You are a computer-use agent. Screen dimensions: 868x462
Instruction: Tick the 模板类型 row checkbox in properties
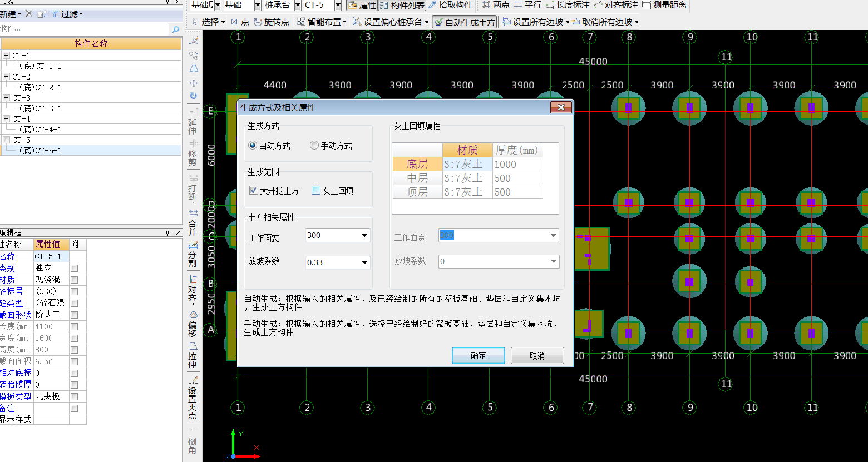[x=74, y=396]
